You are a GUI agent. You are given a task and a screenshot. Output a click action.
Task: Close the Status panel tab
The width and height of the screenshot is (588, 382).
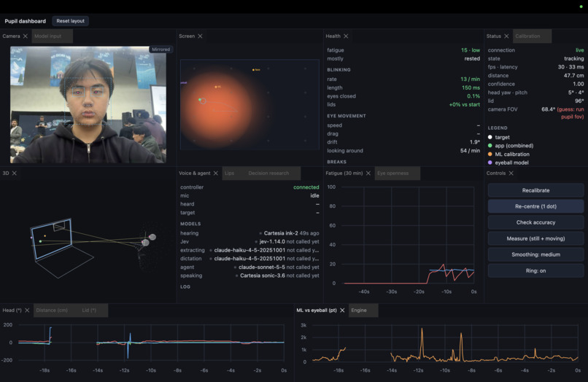tap(506, 36)
